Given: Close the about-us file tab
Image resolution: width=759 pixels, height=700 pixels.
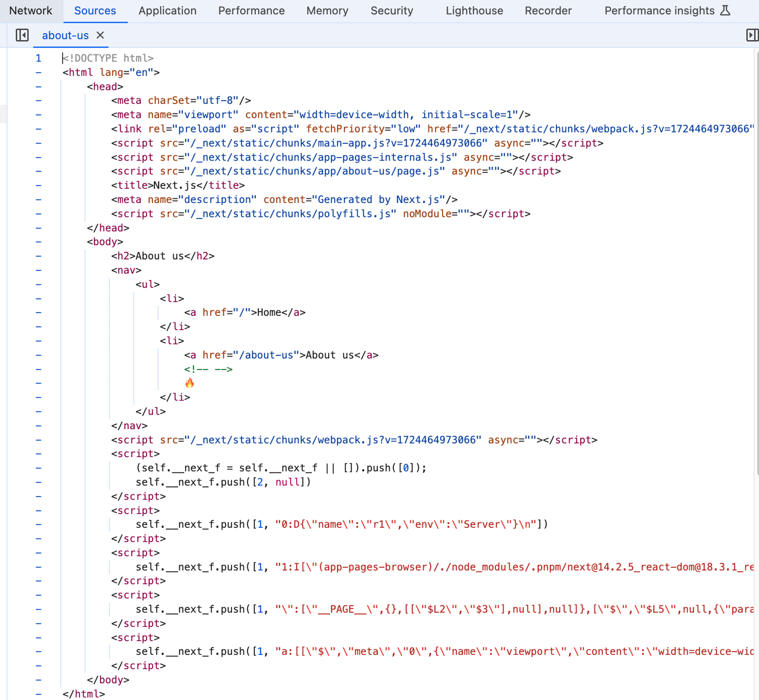Looking at the screenshot, I should coord(100,35).
